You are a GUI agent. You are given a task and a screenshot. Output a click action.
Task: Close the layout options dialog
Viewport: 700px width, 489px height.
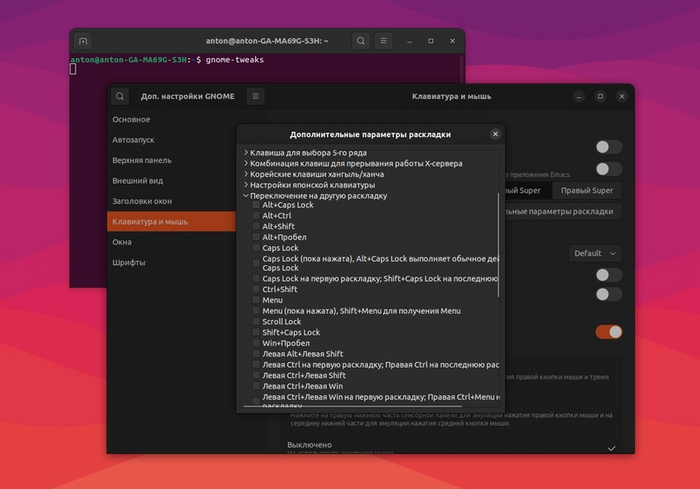click(x=495, y=134)
